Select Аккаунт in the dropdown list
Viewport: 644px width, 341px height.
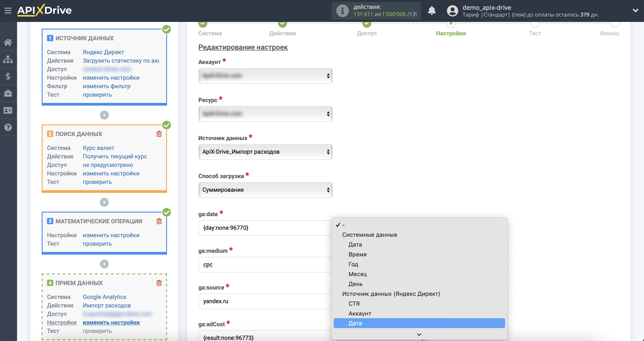click(419, 313)
